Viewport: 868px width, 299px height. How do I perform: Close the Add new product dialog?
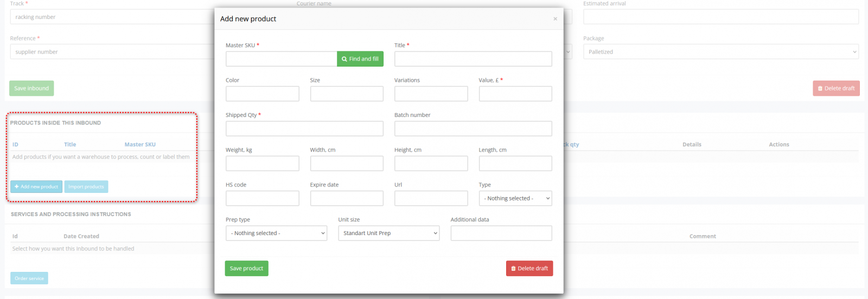[x=555, y=19]
